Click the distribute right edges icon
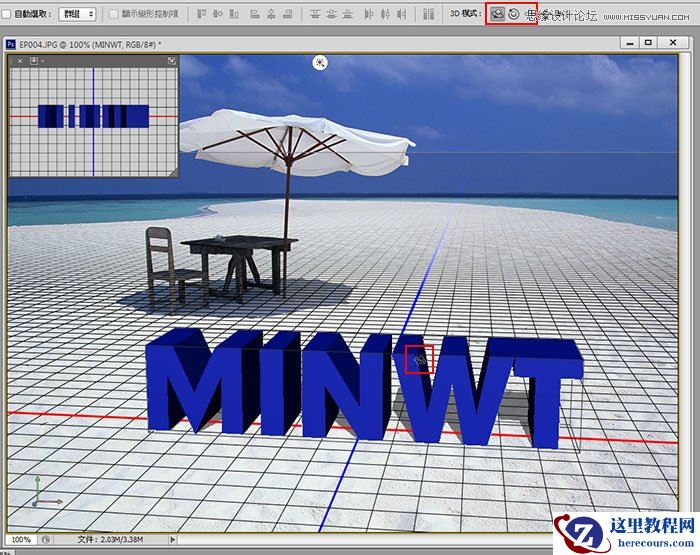 pyautogui.click(x=402, y=14)
